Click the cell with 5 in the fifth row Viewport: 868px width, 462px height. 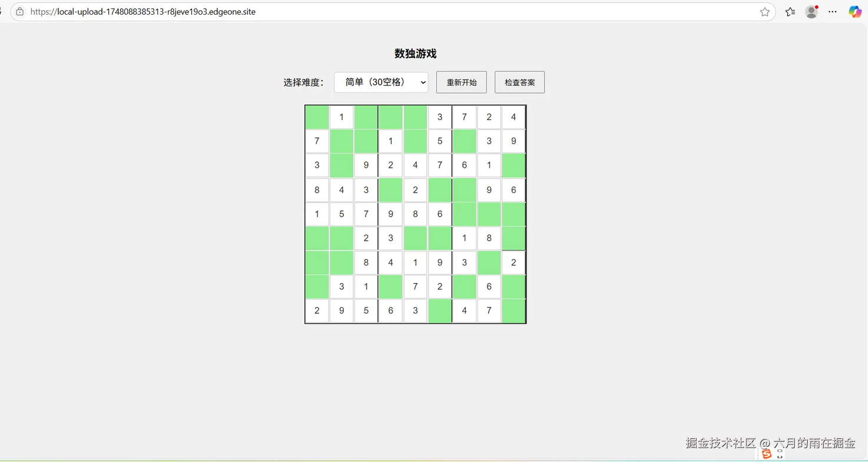pyautogui.click(x=342, y=214)
